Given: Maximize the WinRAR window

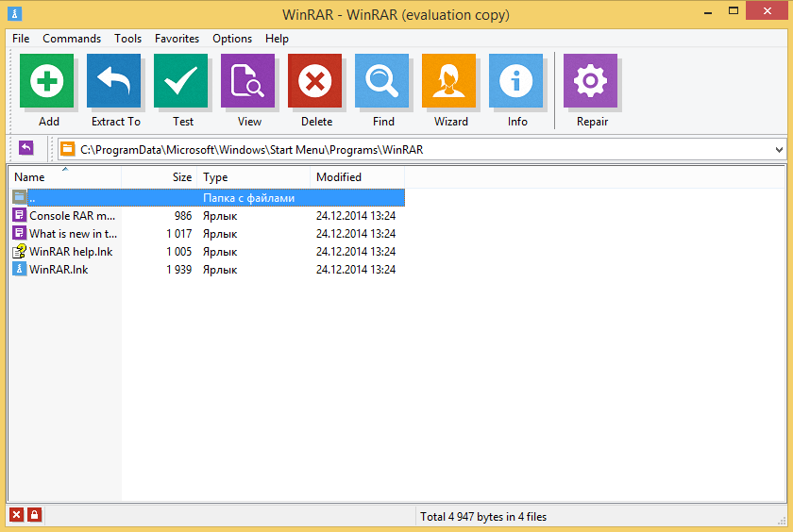Looking at the screenshot, I should pyautogui.click(x=734, y=11).
